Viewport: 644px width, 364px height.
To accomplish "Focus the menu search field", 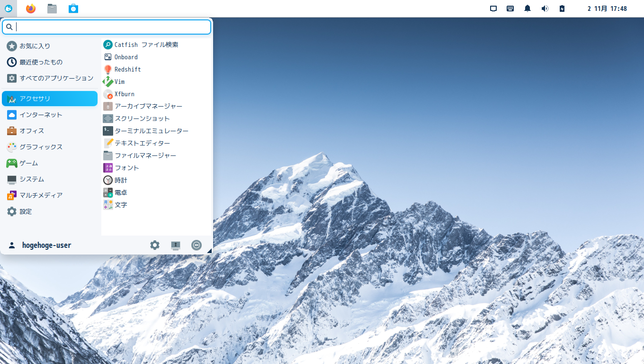I will 107,27.
